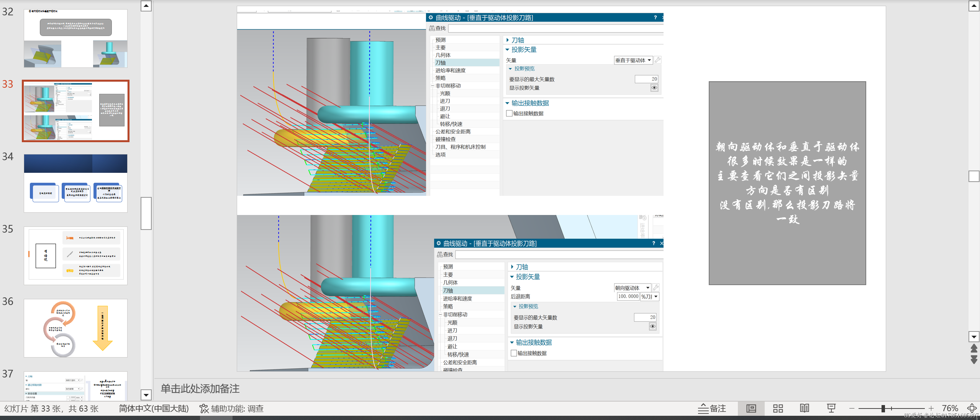This screenshot has height=420, width=980.
Task: Go to previous slide double-arrow icon
Action: (974, 348)
